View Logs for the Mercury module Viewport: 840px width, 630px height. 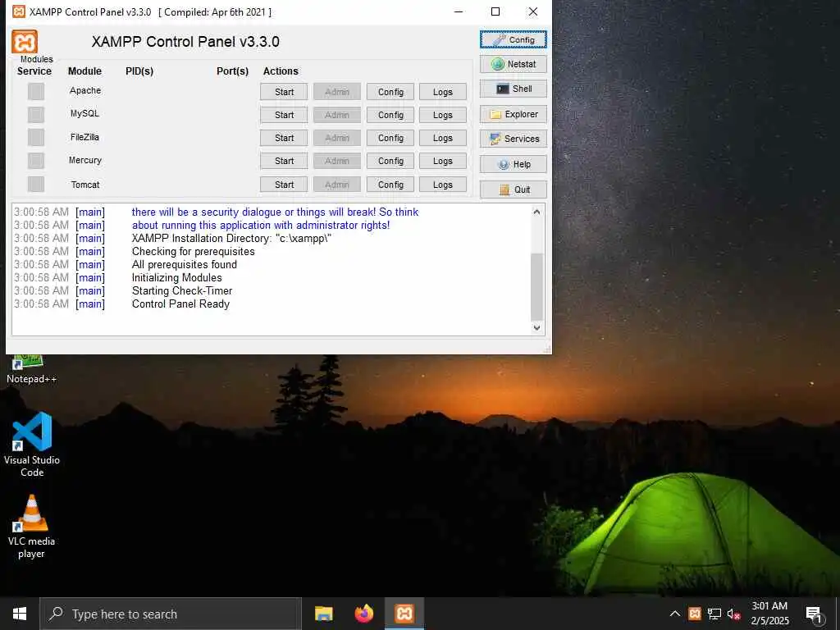pos(443,161)
